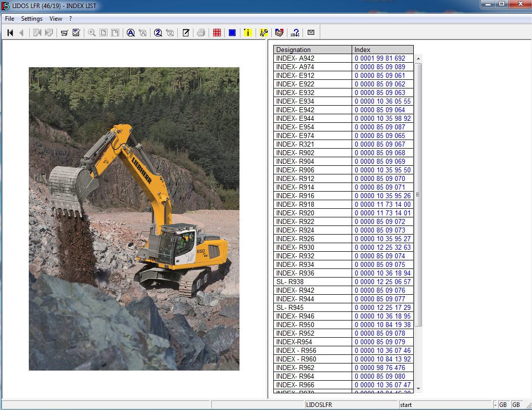
Task: Select the SL- R938 index number
Action: 382,282
